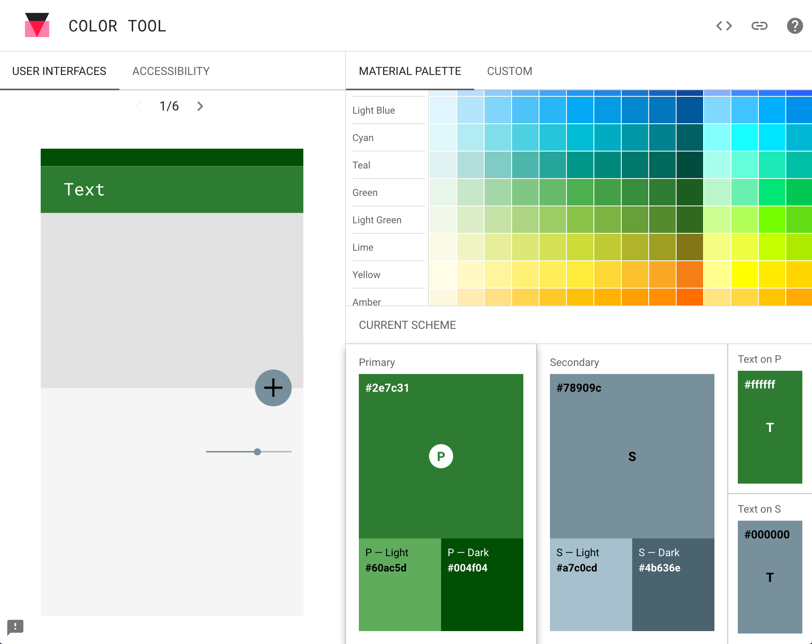Go back using the left pagination arrow
812x644 pixels.
138,106
